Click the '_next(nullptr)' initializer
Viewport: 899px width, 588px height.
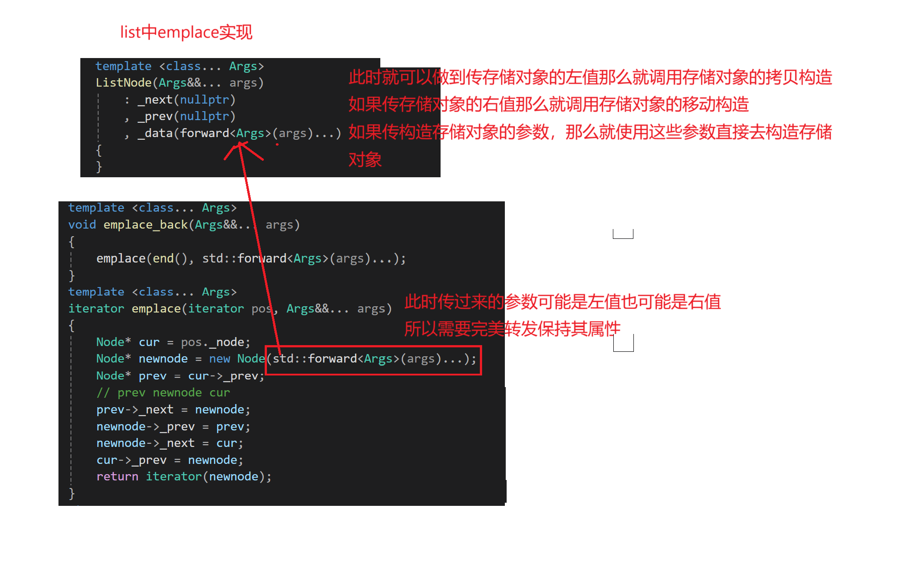(x=186, y=100)
